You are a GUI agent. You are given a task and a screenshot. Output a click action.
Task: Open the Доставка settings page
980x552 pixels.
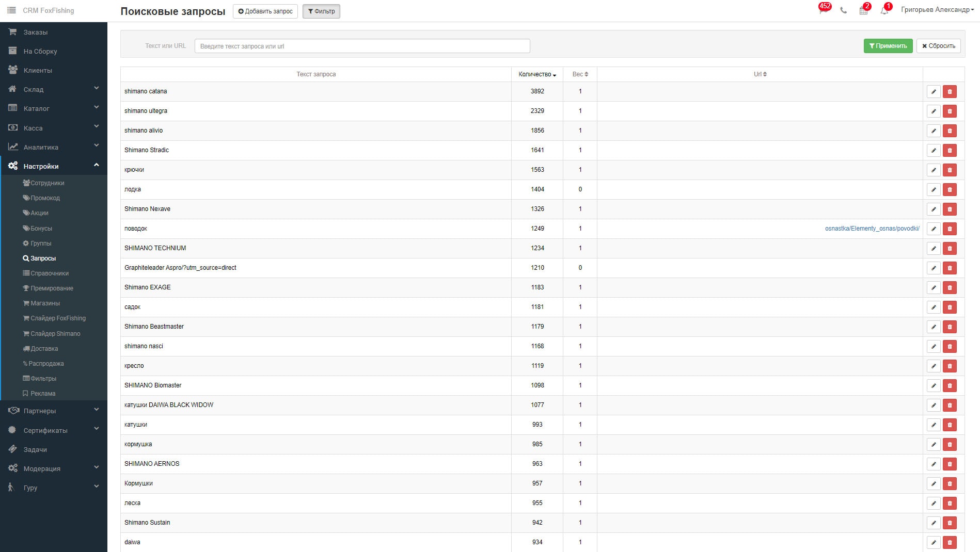[40, 349]
